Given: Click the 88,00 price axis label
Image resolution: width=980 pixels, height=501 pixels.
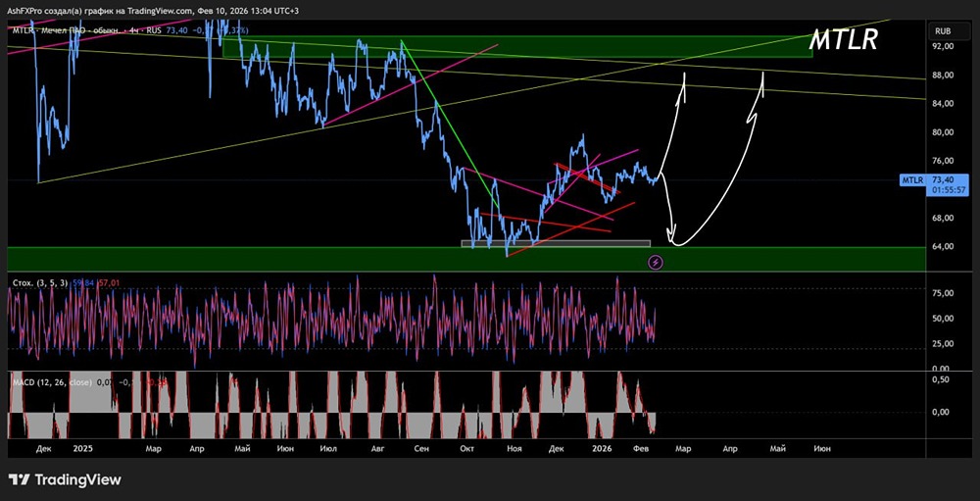Looking at the screenshot, I should [943, 75].
